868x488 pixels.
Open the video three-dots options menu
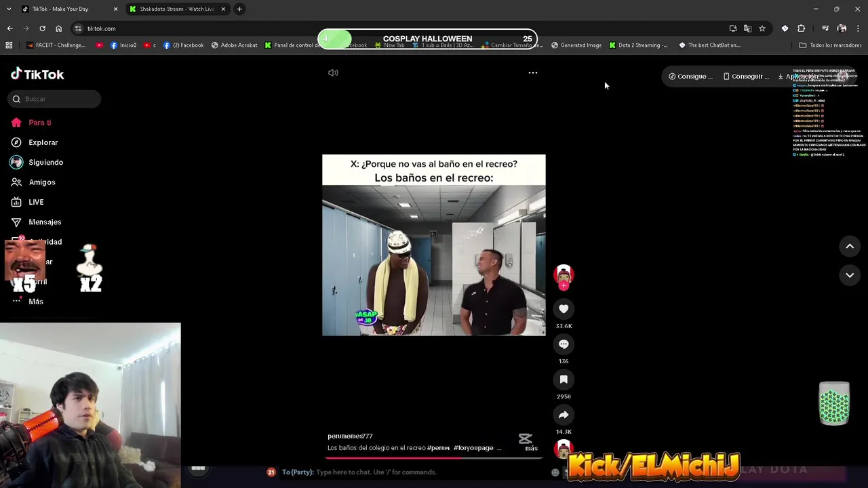pyautogui.click(x=533, y=73)
